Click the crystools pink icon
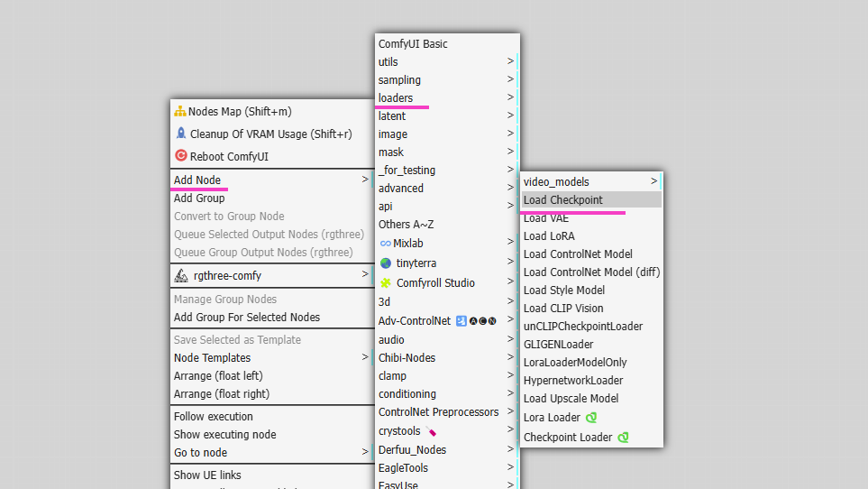Image resolution: width=868 pixels, height=489 pixels. (431, 431)
